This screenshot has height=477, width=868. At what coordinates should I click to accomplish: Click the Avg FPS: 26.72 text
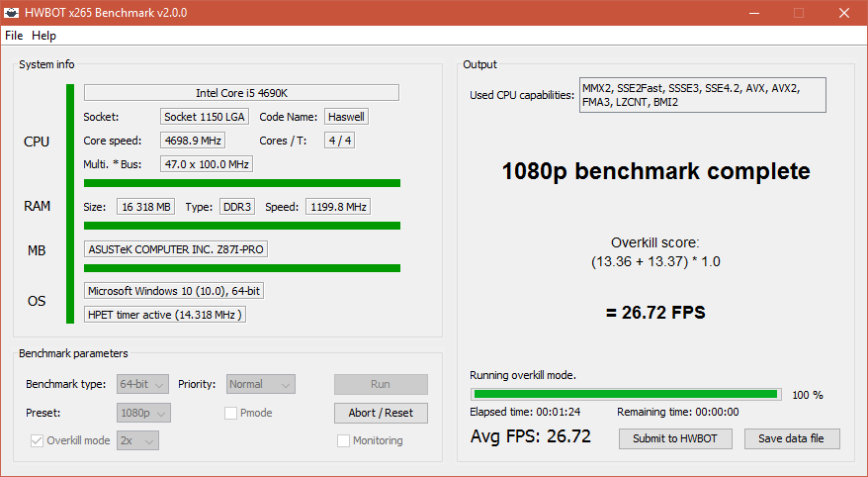point(531,436)
